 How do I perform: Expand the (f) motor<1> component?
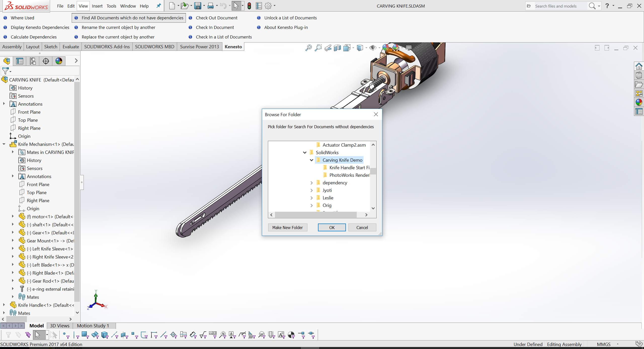click(13, 216)
